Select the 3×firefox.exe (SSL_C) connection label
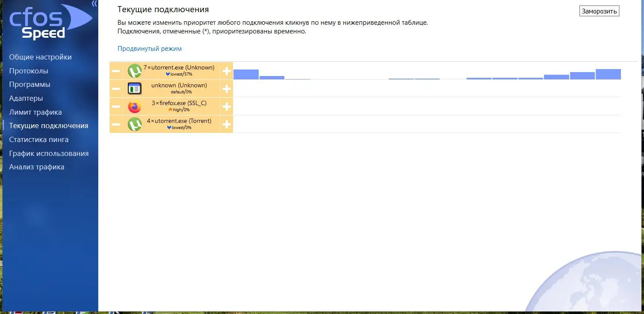644x314 pixels. pyautogui.click(x=179, y=103)
